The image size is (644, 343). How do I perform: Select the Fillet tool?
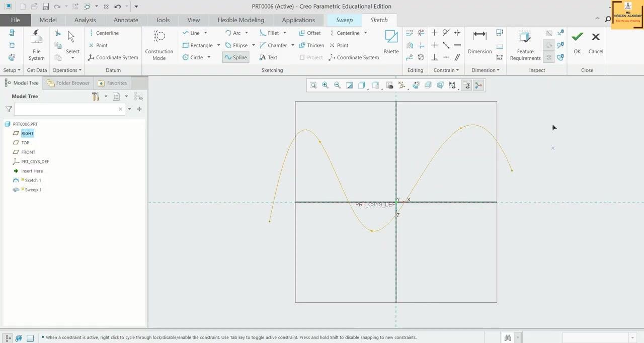pyautogui.click(x=269, y=33)
